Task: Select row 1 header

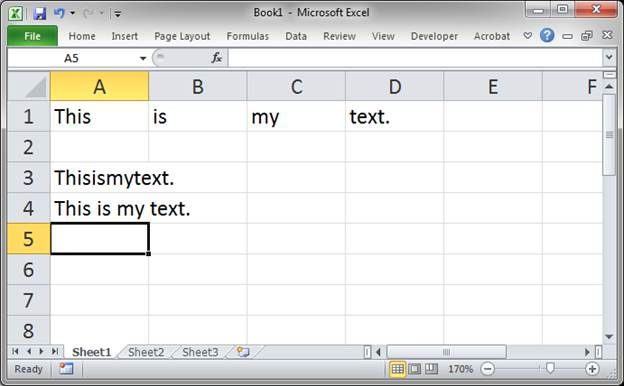Action: (x=28, y=116)
